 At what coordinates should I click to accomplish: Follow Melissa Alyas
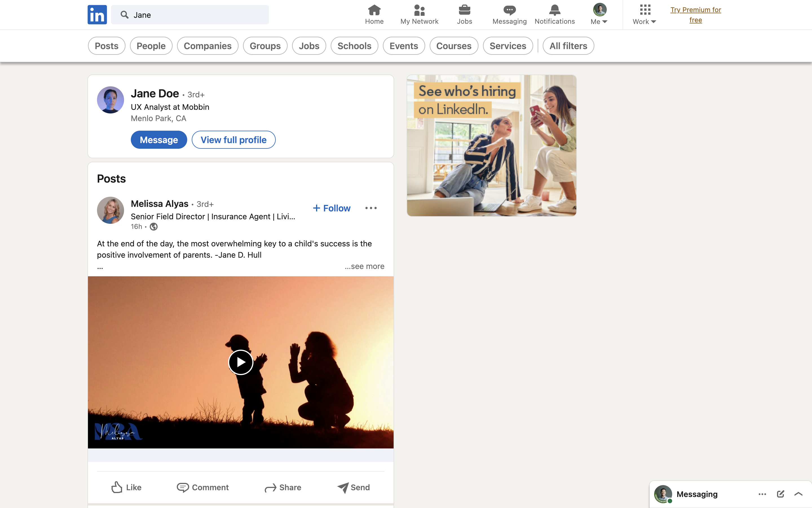tap(332, 208)
